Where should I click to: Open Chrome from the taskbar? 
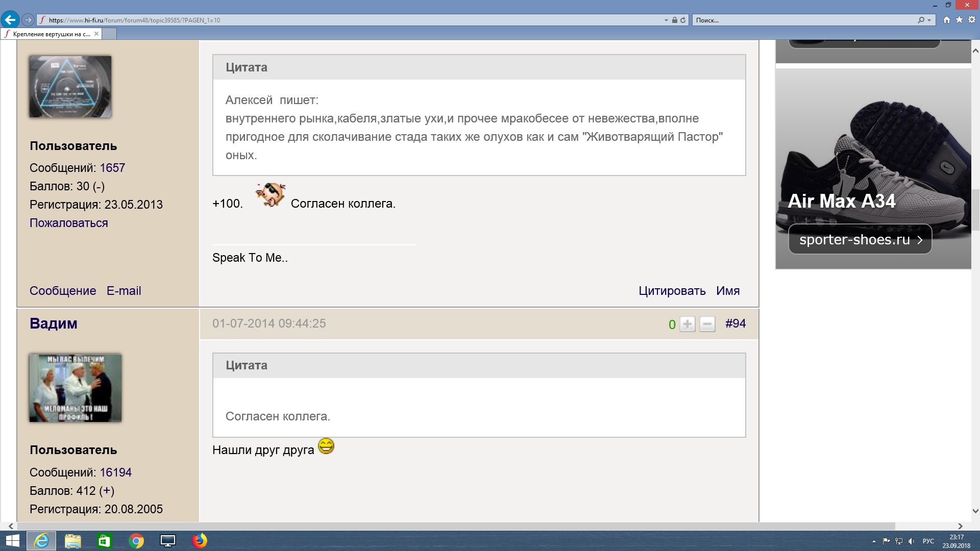[136, 541]
